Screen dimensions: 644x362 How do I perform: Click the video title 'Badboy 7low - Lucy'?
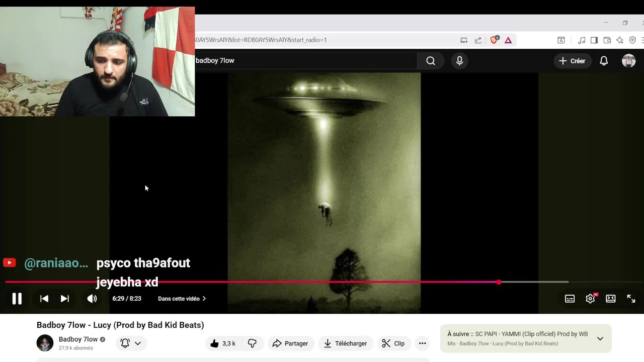[120, 325]
